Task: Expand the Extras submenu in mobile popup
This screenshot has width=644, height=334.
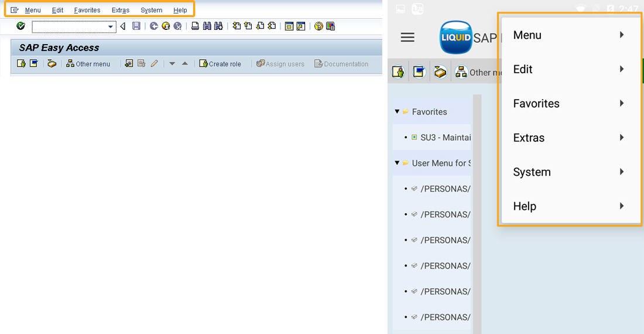Action: pyautogui.click(x=570, y=138)
